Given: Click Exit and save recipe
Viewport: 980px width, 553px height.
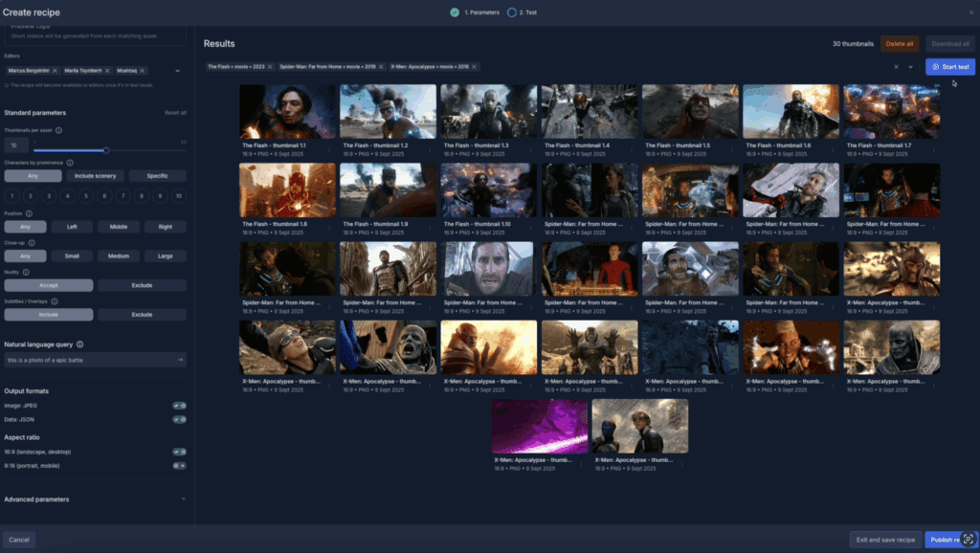Looking at the screenshot, I should coord(885,540).
